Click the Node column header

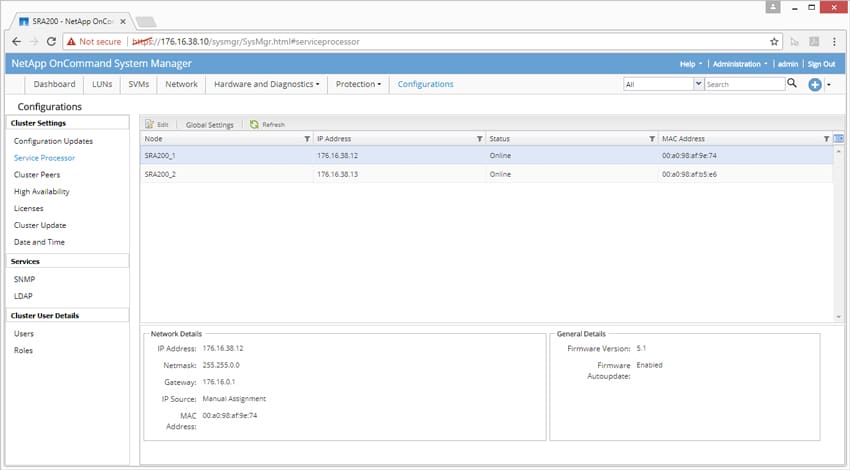tap(226, 139)
